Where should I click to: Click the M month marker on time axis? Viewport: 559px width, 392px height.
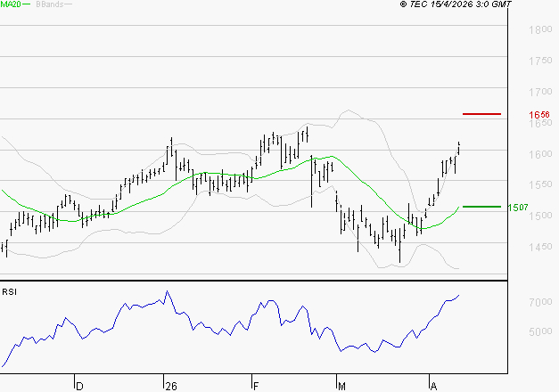click(x=341, y=387)
